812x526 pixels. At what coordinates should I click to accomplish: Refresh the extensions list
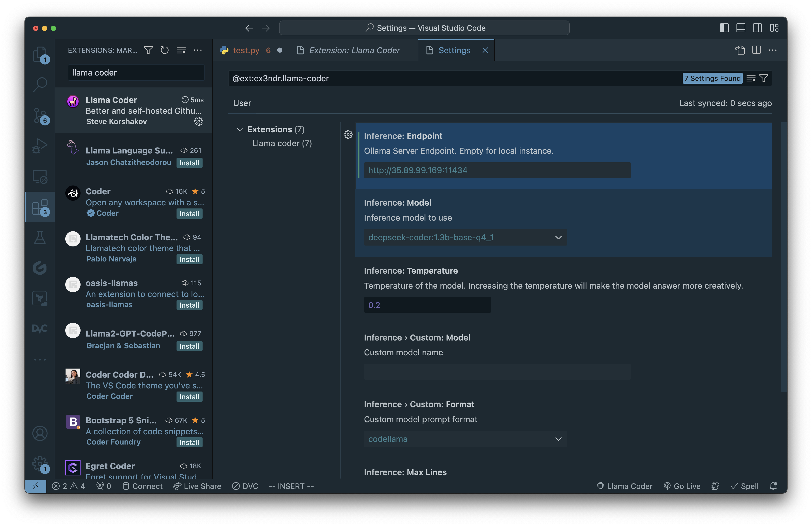(164, 51)
